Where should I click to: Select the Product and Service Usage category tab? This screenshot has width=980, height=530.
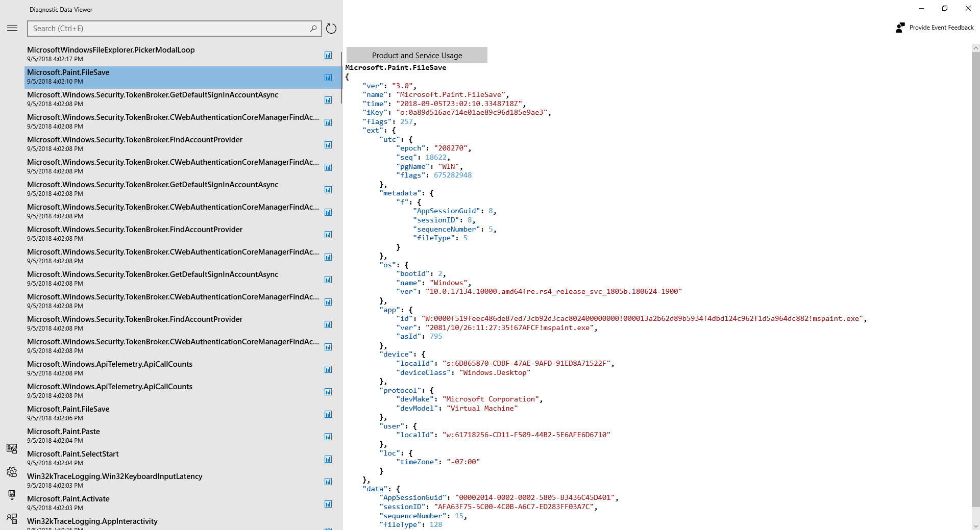(x=416, y=55)
